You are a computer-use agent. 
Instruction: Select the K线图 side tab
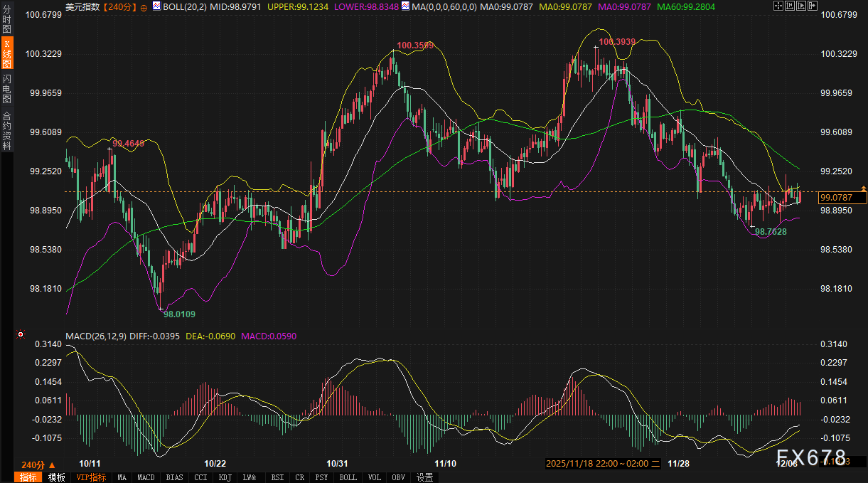[x=7, y=54]
